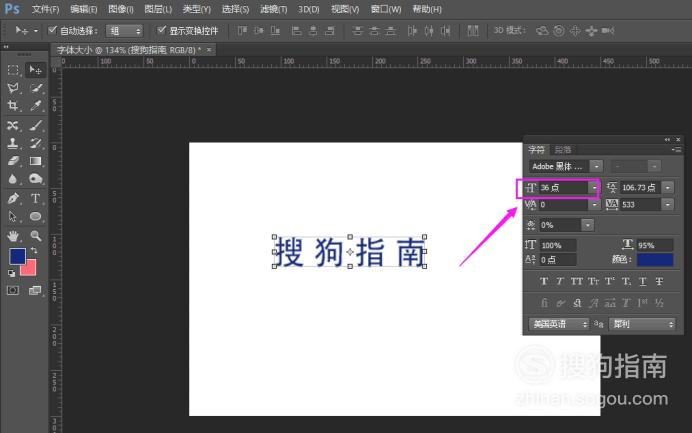Viewport: 692px width, 433px height.
Task: Open the font size 36 点 dropdown arrow
Action: pyautogui.click(x=594, y=188)
